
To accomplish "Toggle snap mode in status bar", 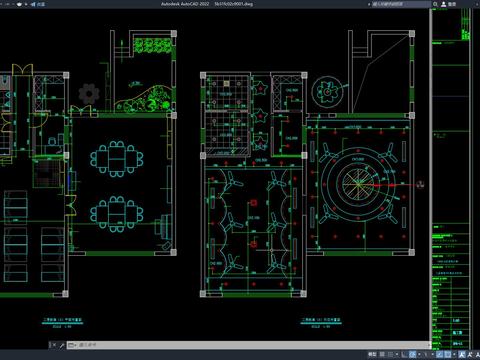I will point(390,354).
